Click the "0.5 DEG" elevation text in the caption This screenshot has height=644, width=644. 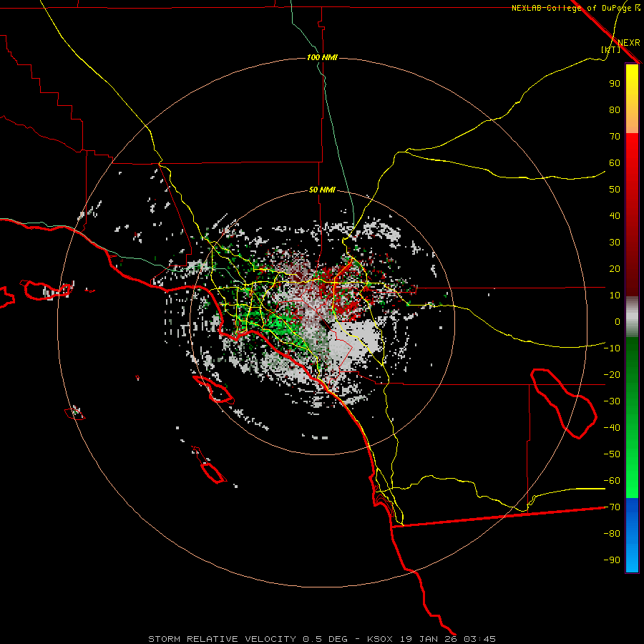[x=325, y=639]
